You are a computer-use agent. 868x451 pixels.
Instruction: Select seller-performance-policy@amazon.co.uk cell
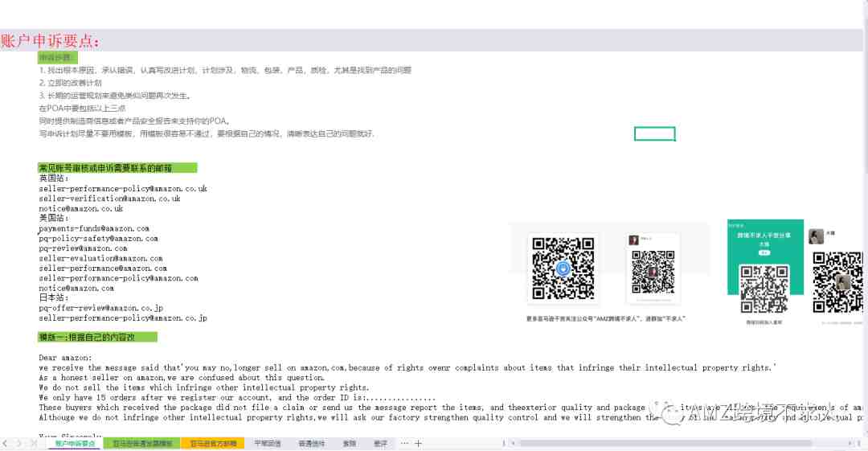tap(123, 188)
